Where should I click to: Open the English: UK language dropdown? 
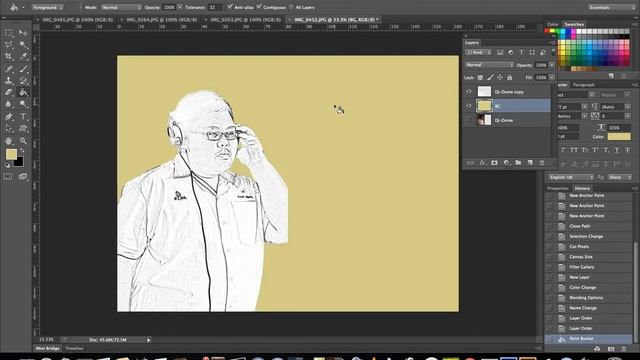coord(571,177)
